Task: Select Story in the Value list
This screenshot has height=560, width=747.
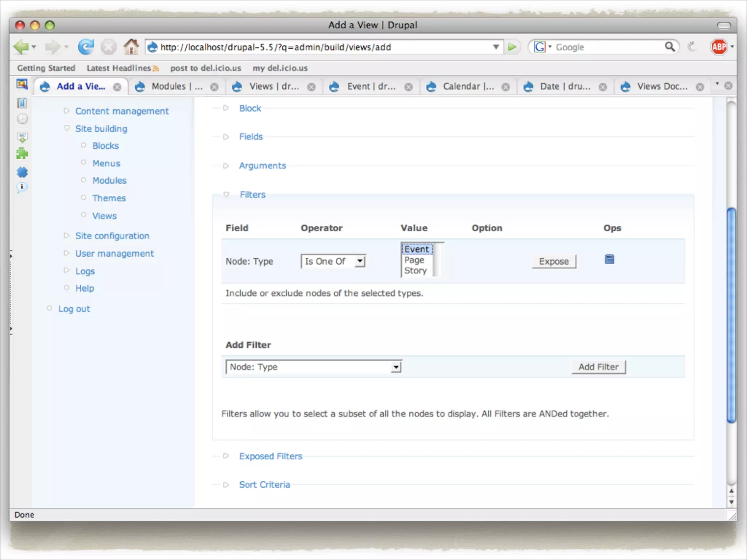Action: [x=415, y=271]
